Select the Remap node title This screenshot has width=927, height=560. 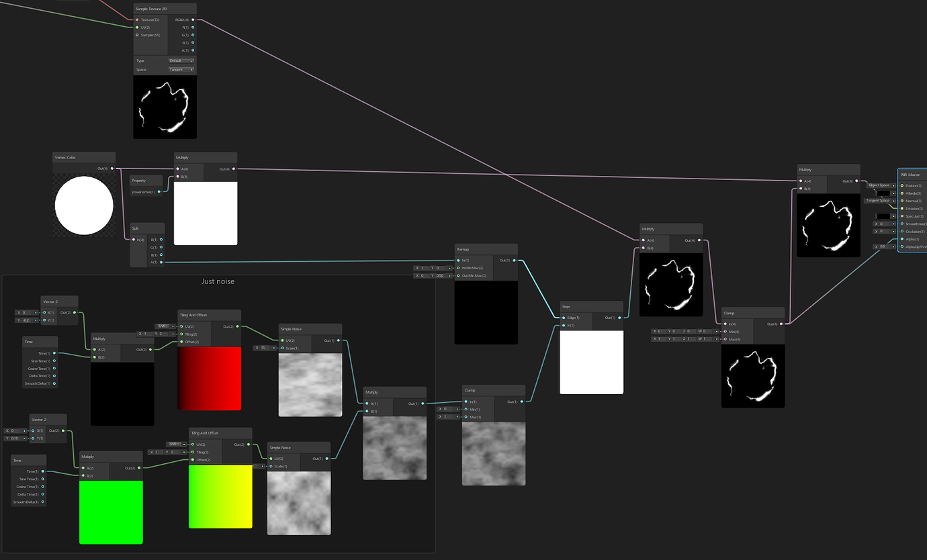(463, 248)
